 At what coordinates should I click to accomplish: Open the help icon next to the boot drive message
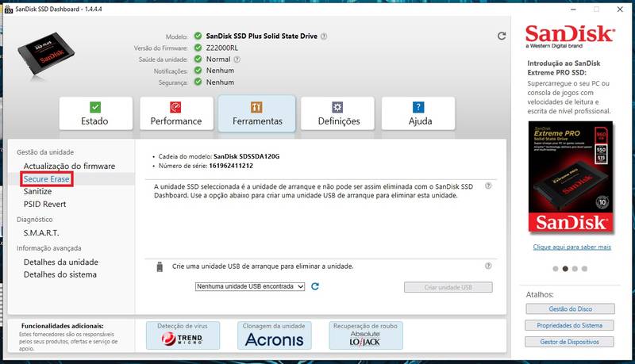[488, 186]
